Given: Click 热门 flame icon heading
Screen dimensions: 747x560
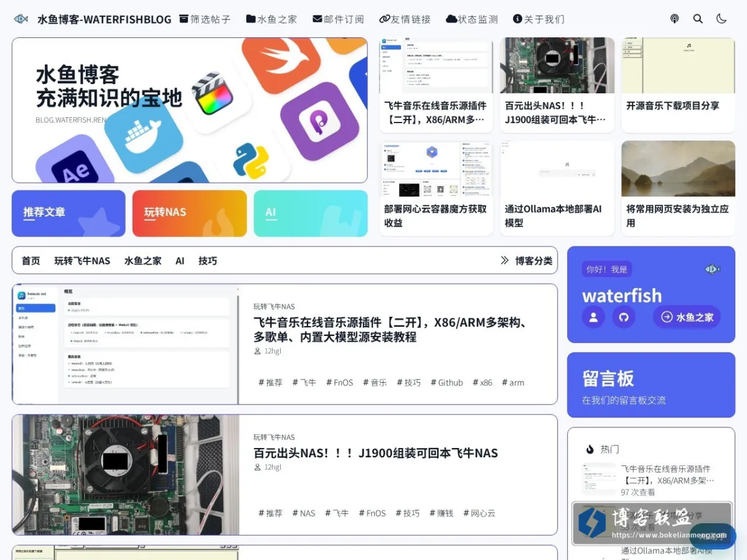Looking at the screenshot, I should [x=602, y=449].
